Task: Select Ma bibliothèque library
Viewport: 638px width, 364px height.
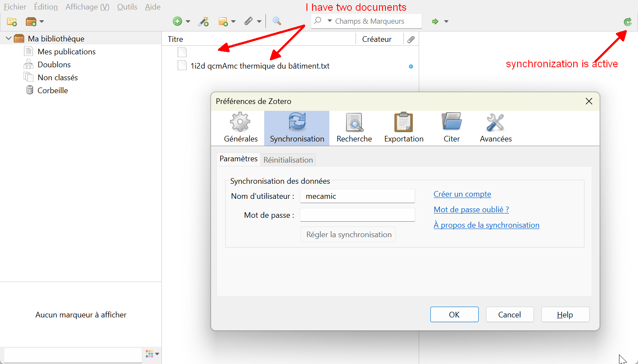Action: pyautogui.click(x=56, y=38)
